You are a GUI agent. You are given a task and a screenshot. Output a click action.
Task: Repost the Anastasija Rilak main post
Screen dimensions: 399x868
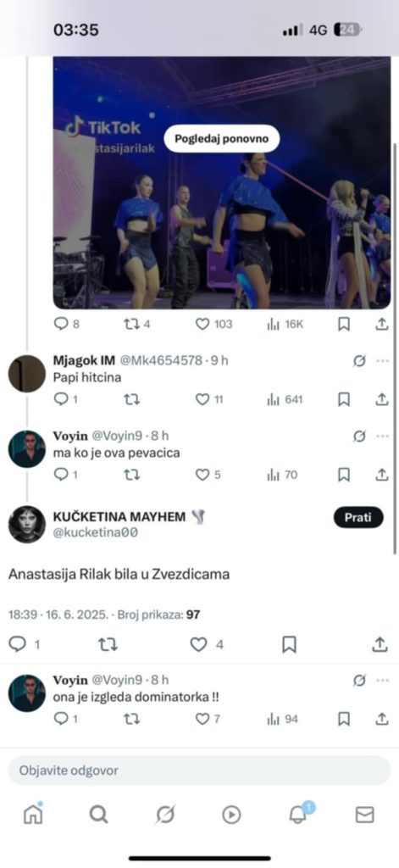pyautogui.click(x=108, y=644)
